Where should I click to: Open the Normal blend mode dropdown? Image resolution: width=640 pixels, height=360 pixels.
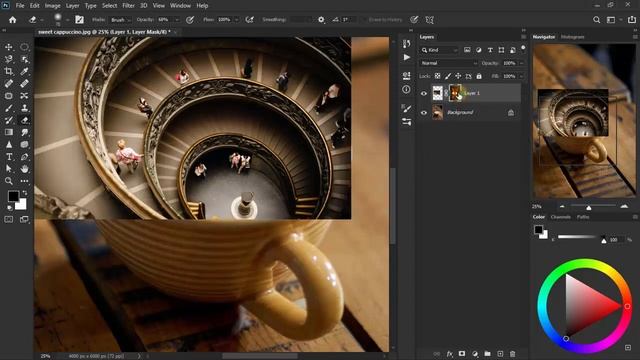tap(449, 63)
